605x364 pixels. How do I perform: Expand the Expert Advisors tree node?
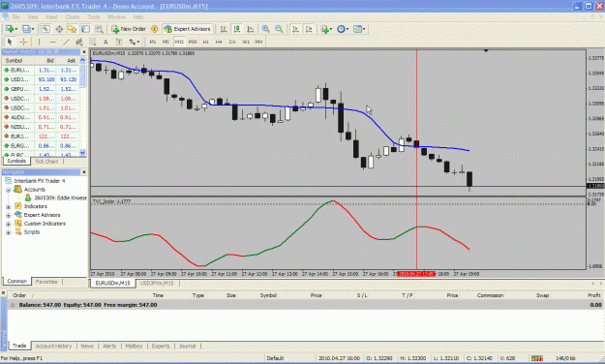click(8, 215)
